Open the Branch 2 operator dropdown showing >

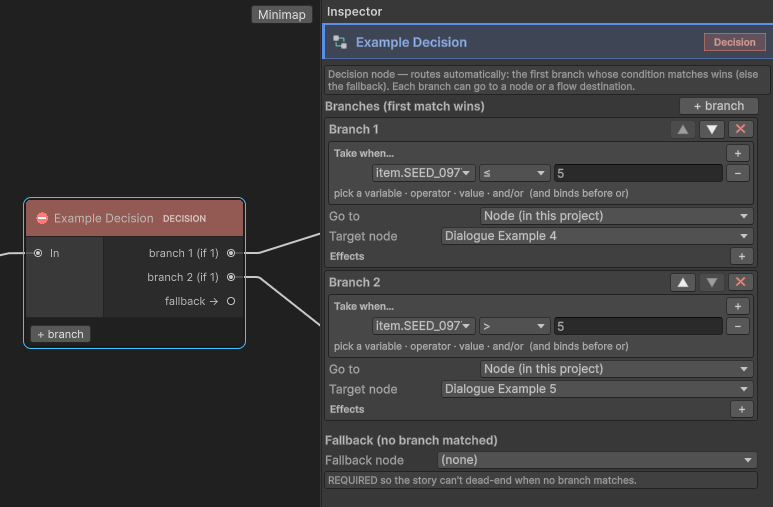point(515,326)
